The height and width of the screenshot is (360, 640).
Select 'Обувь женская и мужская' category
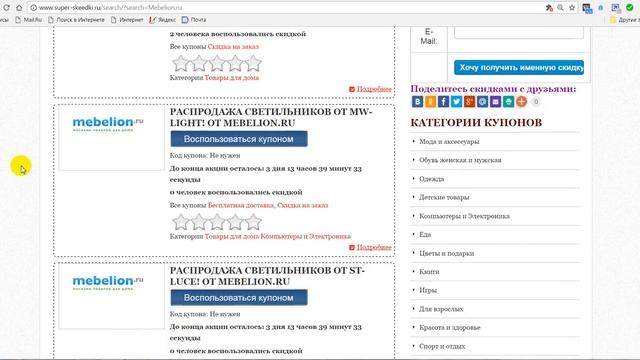[460, 160]
